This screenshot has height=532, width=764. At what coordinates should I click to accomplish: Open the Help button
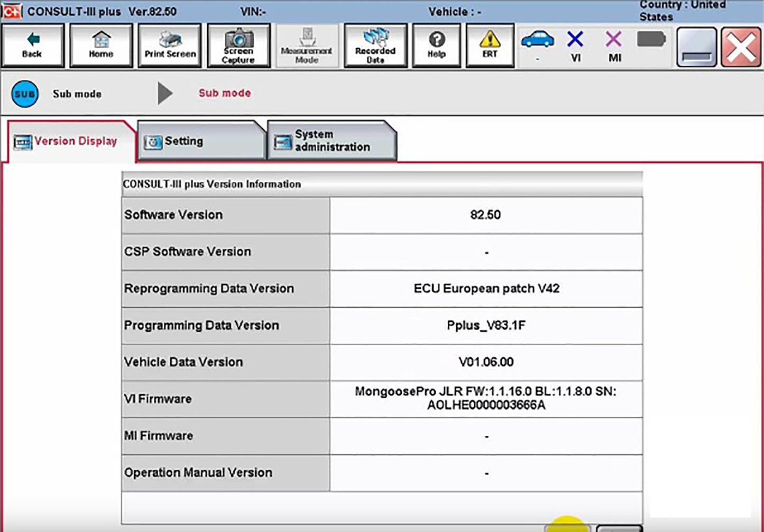point(436,45)
